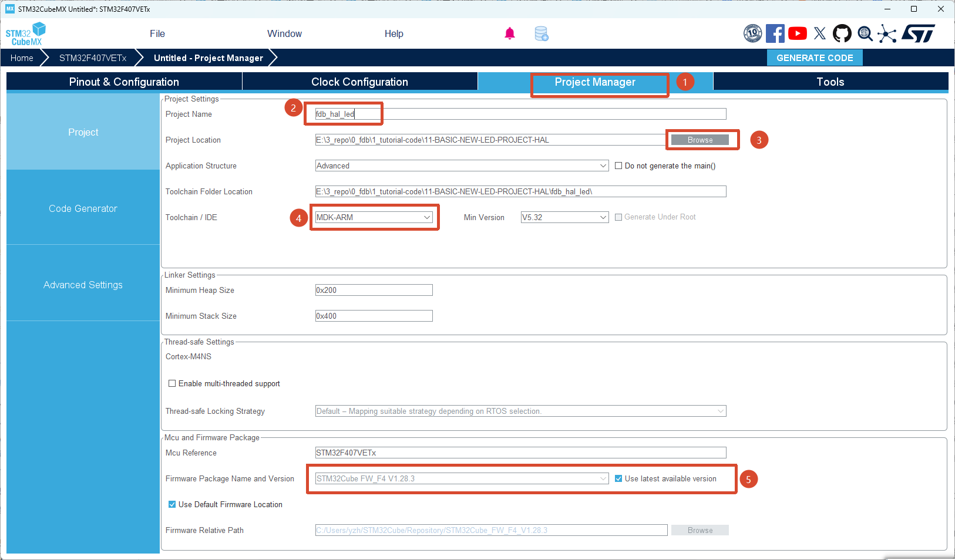Click the Linker Settings group title
This screenshot has height=560, width=955.
[190, 275]
